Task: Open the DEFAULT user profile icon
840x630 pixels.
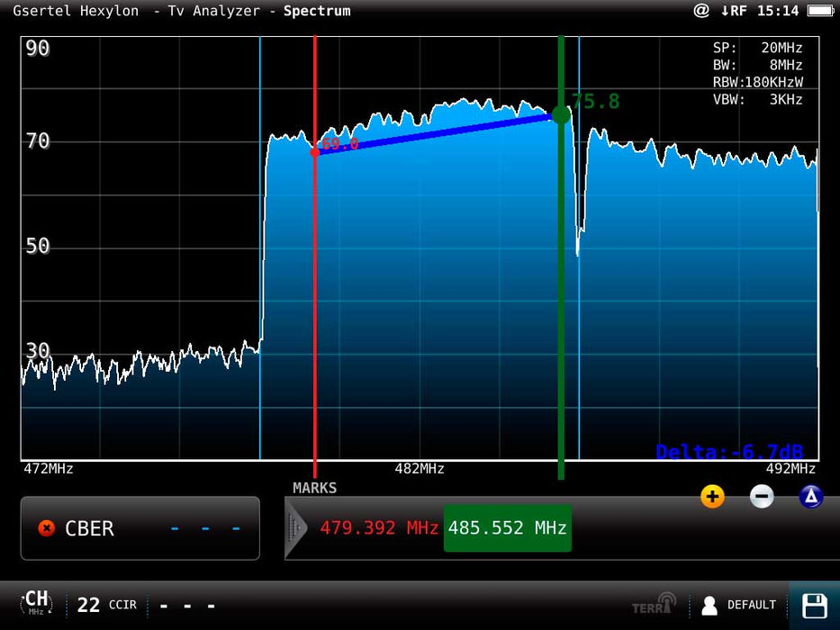Action: [709, 605]
